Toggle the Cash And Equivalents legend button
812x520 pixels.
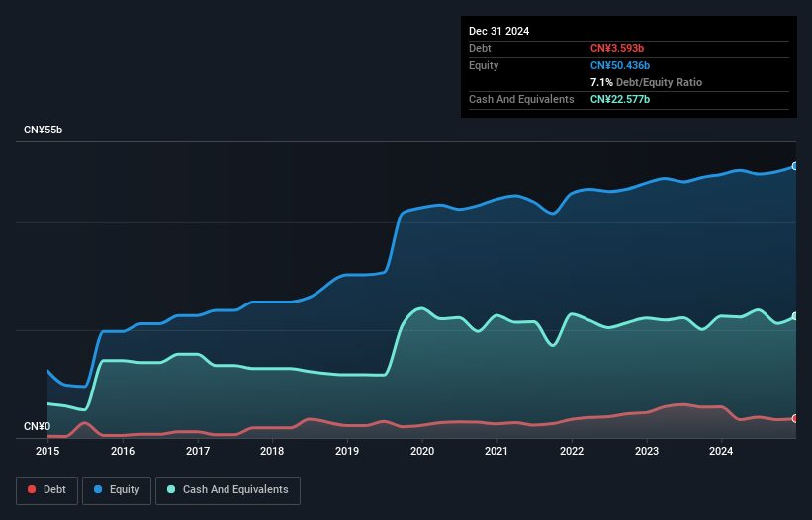227,490
